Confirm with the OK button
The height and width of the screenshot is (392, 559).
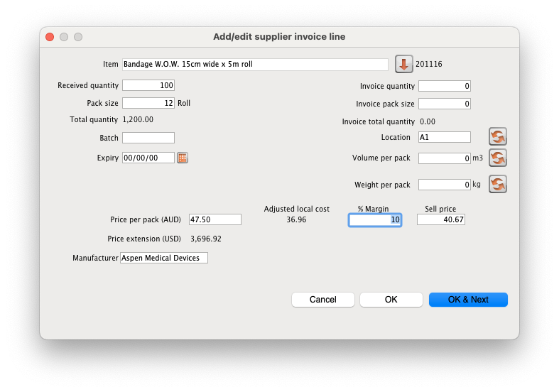391,300
